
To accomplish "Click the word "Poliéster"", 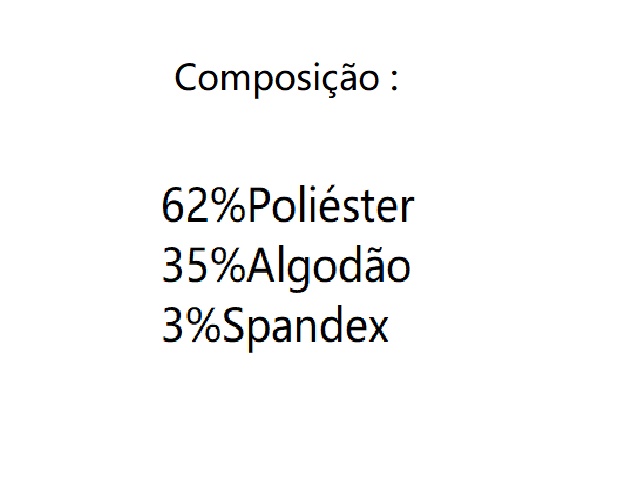I will [330, 207].
